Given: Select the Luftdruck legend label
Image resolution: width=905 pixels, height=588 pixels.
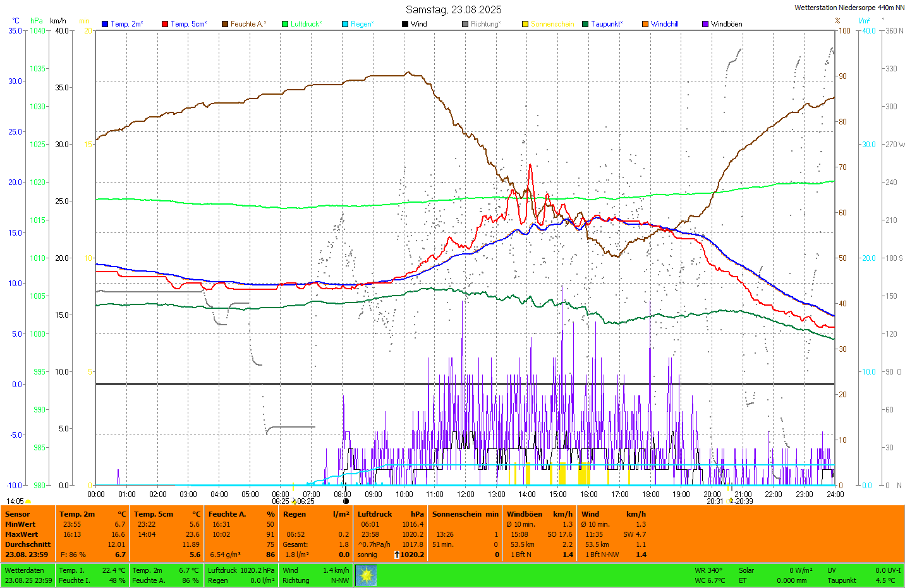Looking at the screenshot, I should 306,24.
